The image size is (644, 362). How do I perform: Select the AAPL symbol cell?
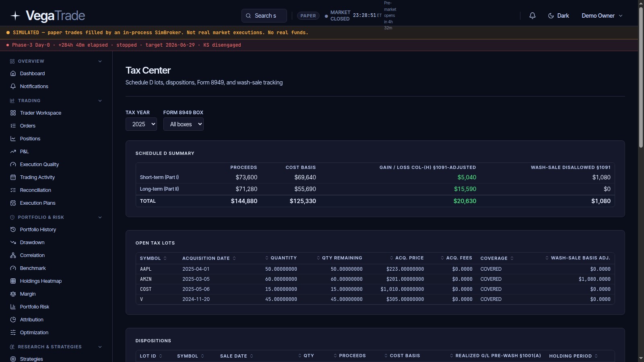pos(146,269)
